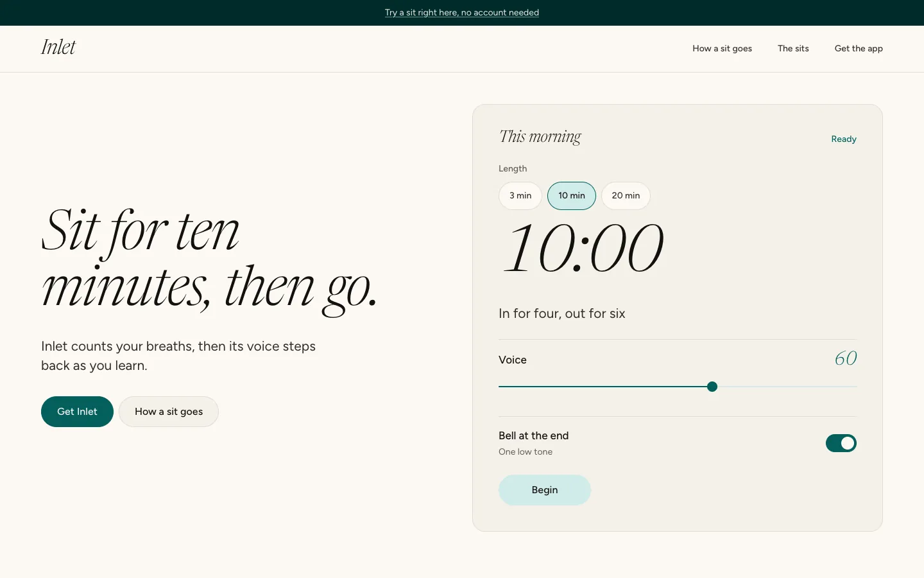The image size is (924, 578).
Task: Click the 'How a sit goes' hero button
Action: click(169, 412)
